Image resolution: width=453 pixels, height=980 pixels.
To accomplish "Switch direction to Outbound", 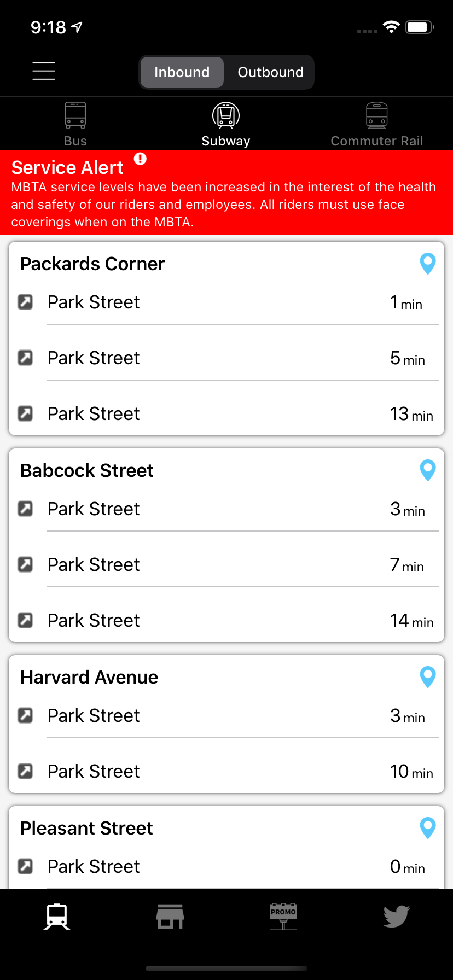I will pos(270,72).
